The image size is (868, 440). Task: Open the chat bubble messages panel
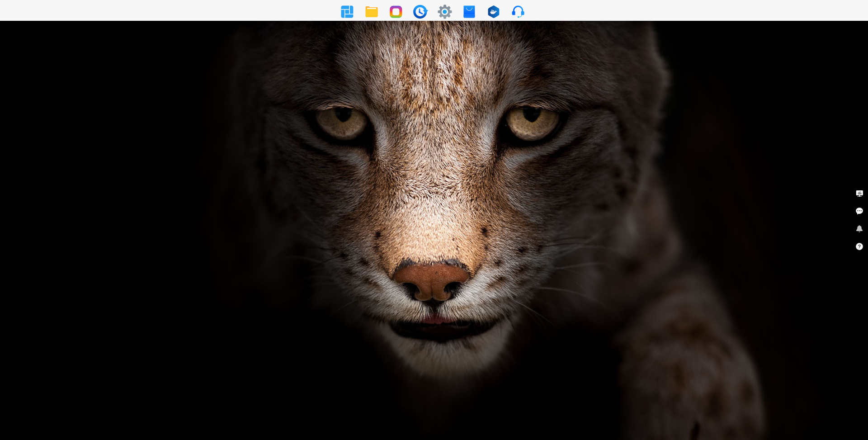coord(859,211)
